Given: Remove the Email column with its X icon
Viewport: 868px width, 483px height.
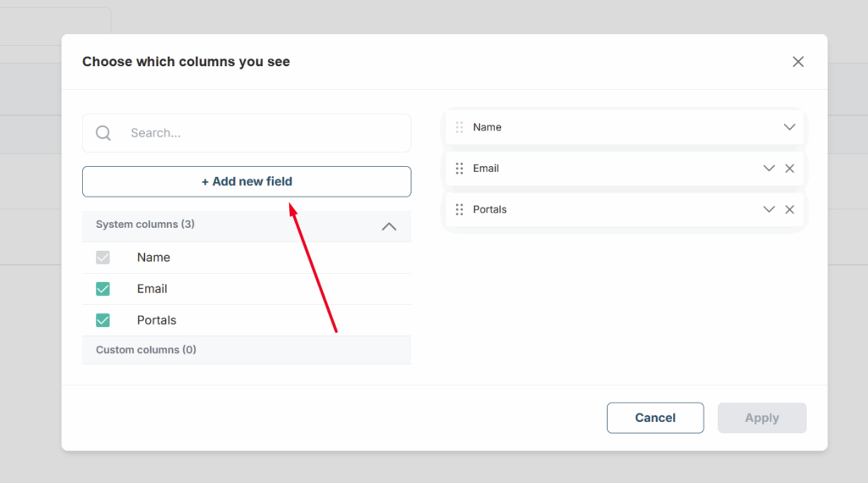Looking at the screenshot, I should tap(789, 168).
